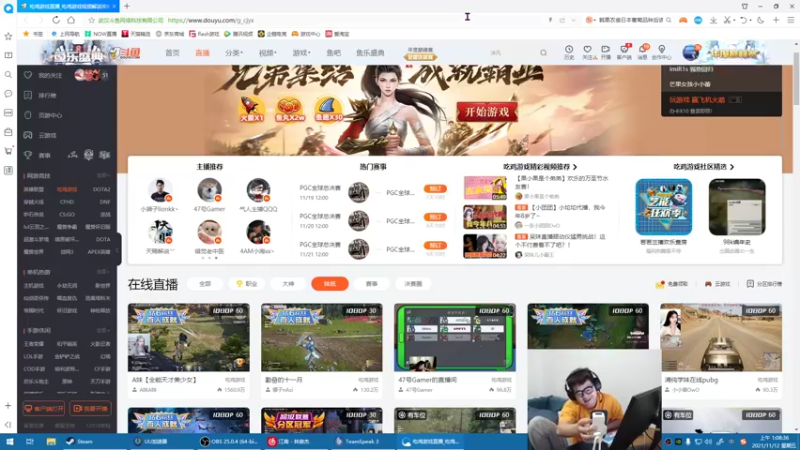
Task: Open 页游中心 in sidebar
Action: pyautogui.click(x=43, y=115)
